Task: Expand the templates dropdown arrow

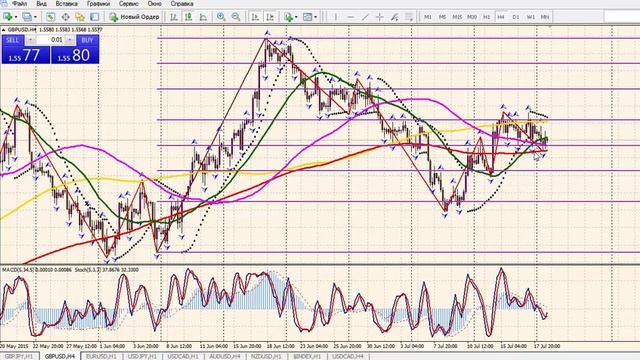Action: (316, 17)
